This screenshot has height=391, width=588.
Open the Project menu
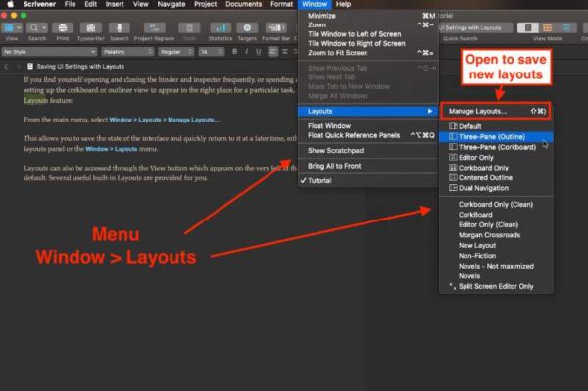tap(205, 4)
